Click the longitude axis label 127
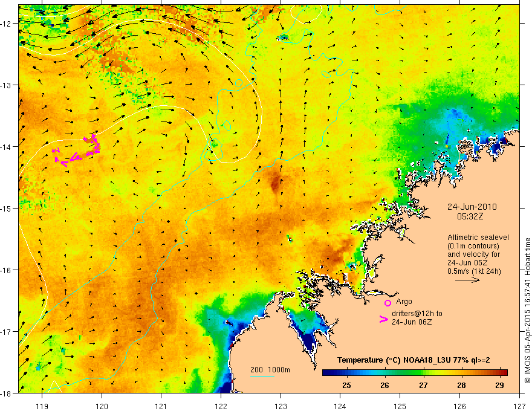The height and width of the screenshot is (411, 532). coord(519,406)
